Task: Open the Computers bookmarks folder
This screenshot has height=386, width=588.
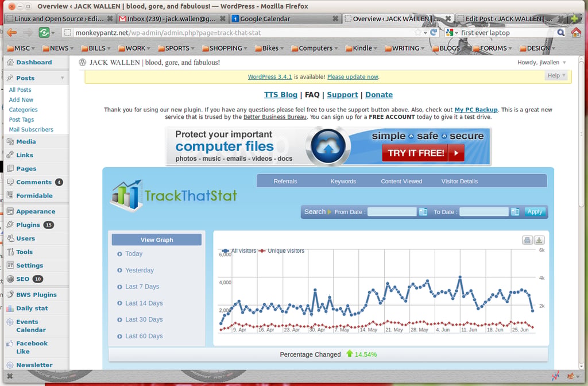Action: tap(314, 48)
